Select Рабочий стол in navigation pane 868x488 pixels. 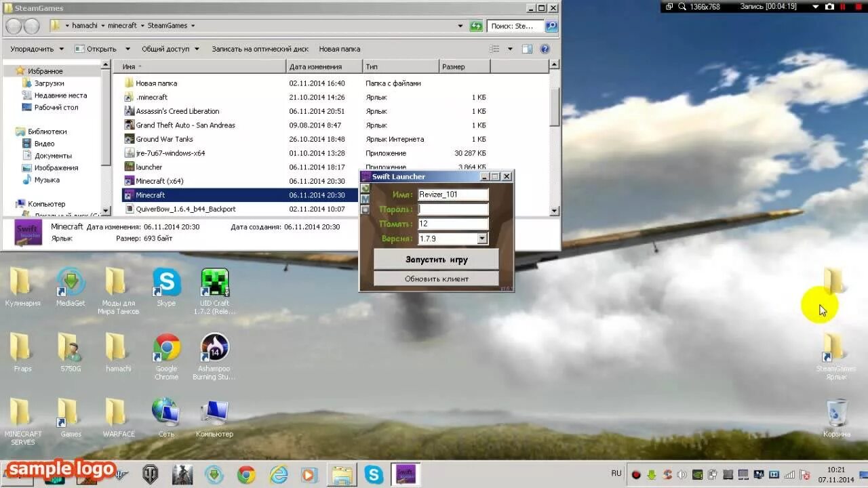pyautogui.click(x=56, y=107)
